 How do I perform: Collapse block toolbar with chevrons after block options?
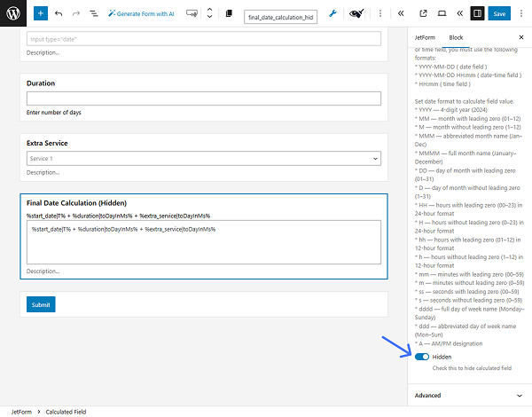(401, 13)
